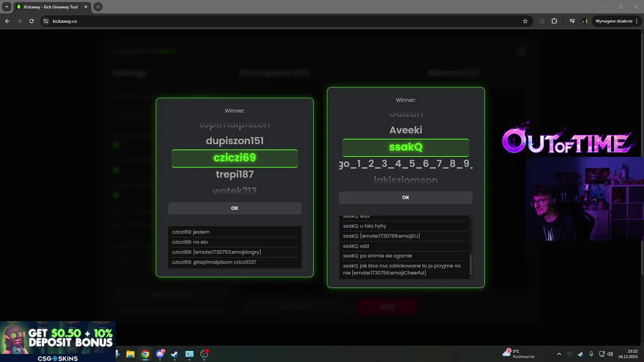Image resolution: width=644 pixels, height=362 pixels.
Task: Open network settings from system tray
Action: pyautogui.click(x=602, y=354)
